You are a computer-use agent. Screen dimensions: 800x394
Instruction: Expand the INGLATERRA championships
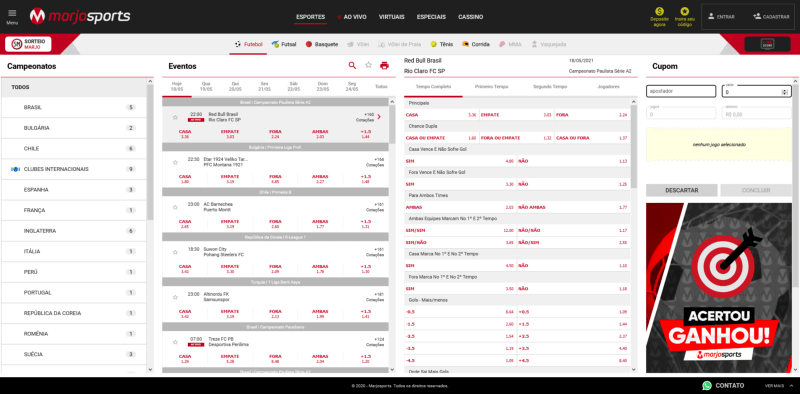(x=74, y=231)
